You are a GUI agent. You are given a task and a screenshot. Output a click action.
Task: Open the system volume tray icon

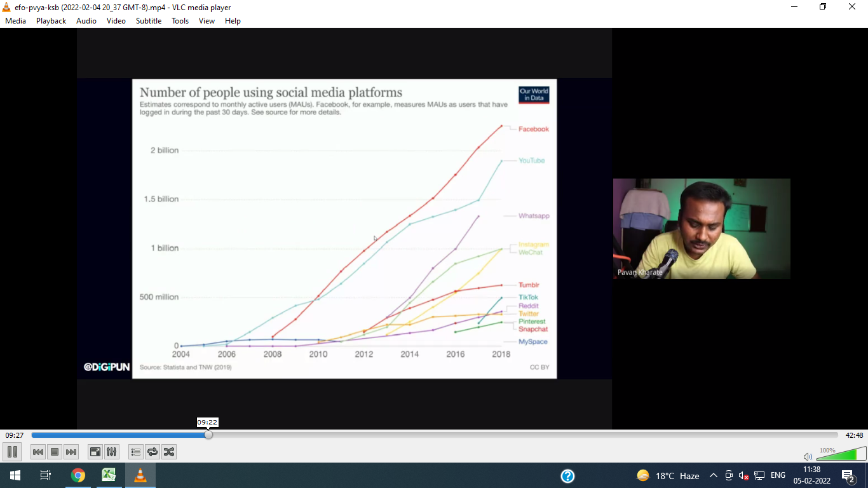point(743,475)
